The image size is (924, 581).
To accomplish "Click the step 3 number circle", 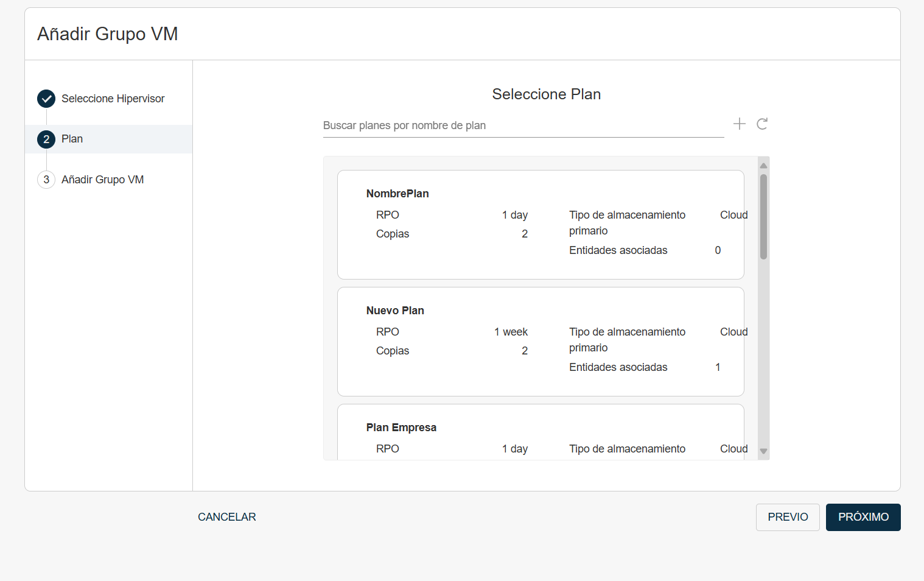I will 46,180.
